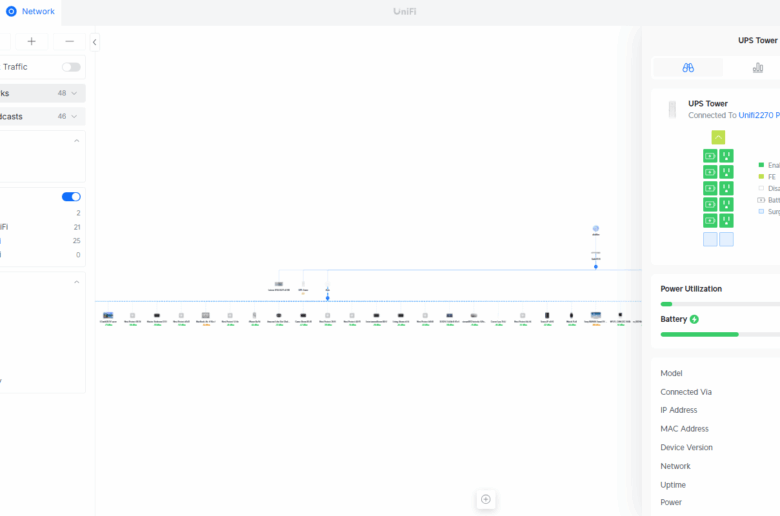Collapse the section below the 46 dropdown
The height and width of the screenshot is (516, 780).
tap(77, 141)
